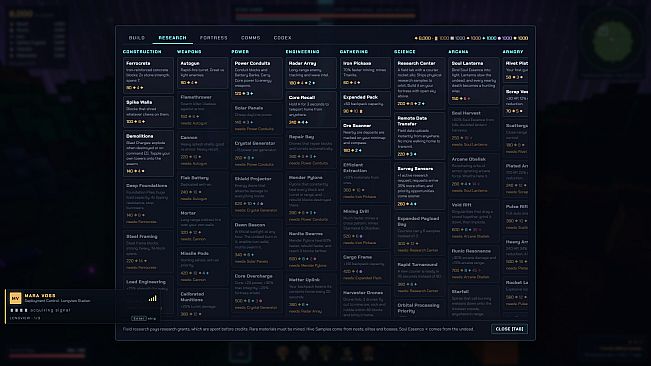This screenshot has width=651, height=366.
Task: Select the Research tab
Action: click(x=172, y=38)
